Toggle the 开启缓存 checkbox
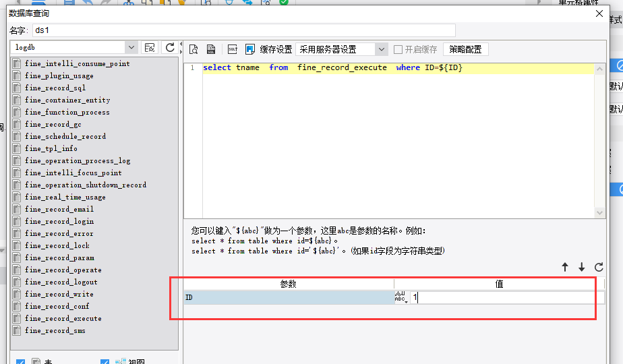The image size is (623, 364). click(398, 49)
